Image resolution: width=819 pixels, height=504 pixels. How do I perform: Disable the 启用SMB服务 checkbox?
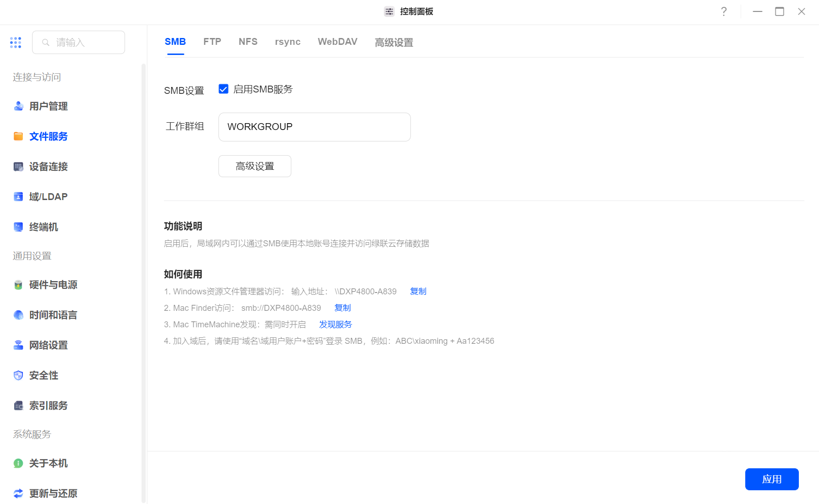tap(224, 89)
